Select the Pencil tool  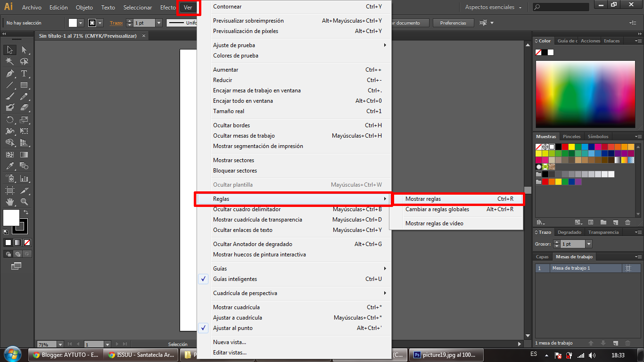[x=24, y=96]
